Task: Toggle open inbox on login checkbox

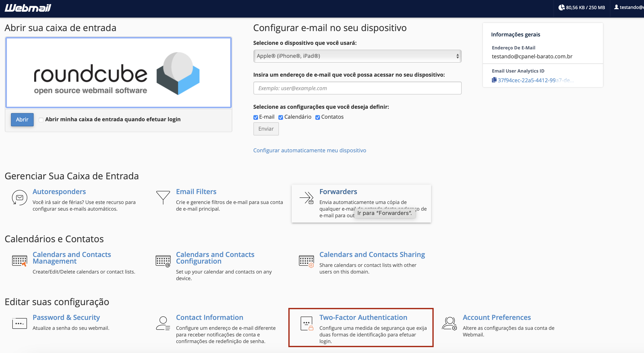Action: click(41, 120)
